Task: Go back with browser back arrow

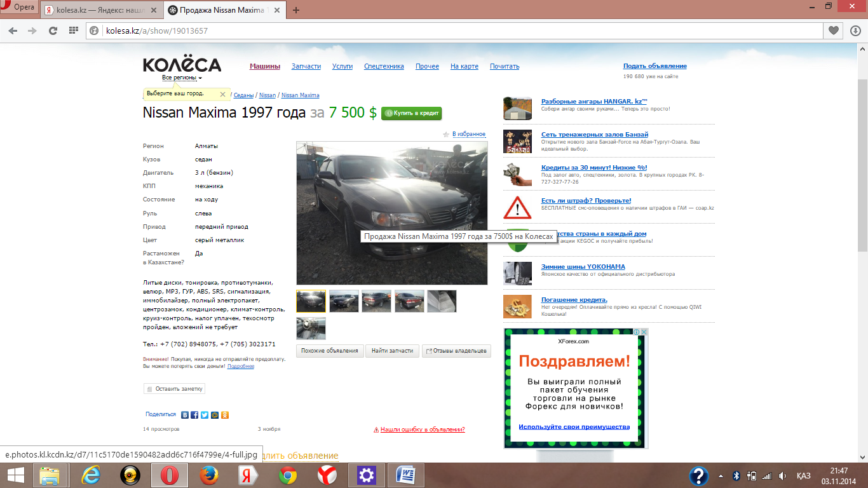Action: pos(13,30)
